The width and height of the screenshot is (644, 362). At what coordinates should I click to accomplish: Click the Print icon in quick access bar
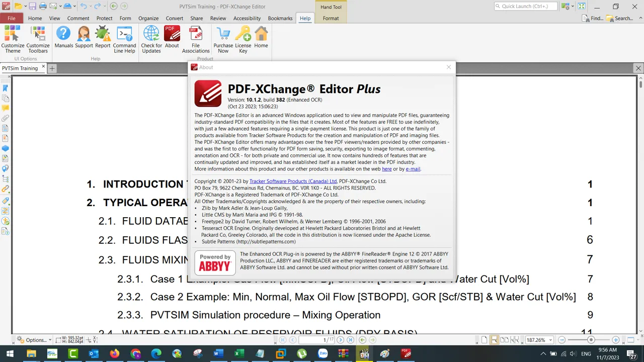(43, 6)
